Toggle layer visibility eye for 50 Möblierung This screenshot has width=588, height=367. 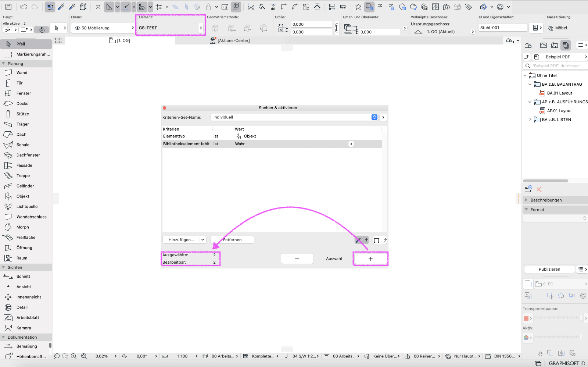point(77,28)
